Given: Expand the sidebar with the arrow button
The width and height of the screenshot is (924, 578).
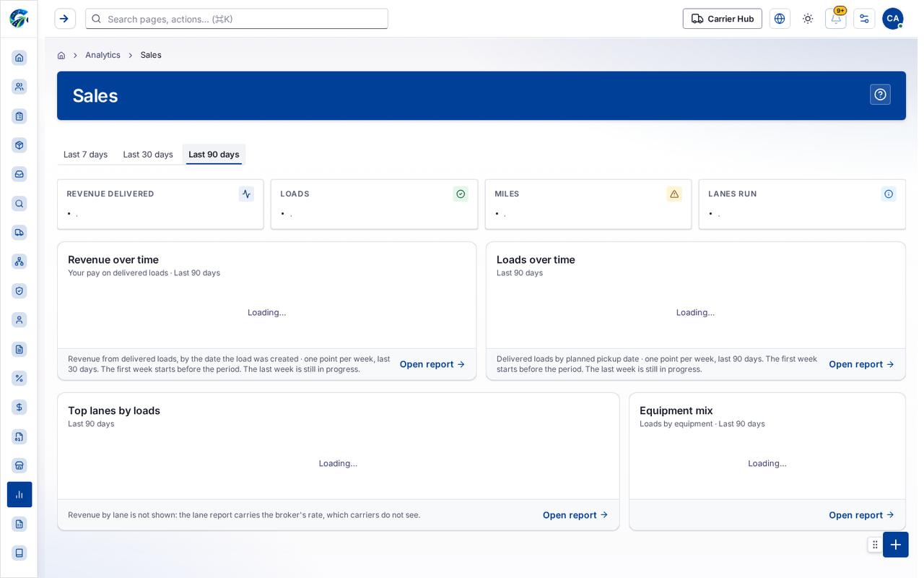Looking at the screenshot, I should (x=65, y=19).
